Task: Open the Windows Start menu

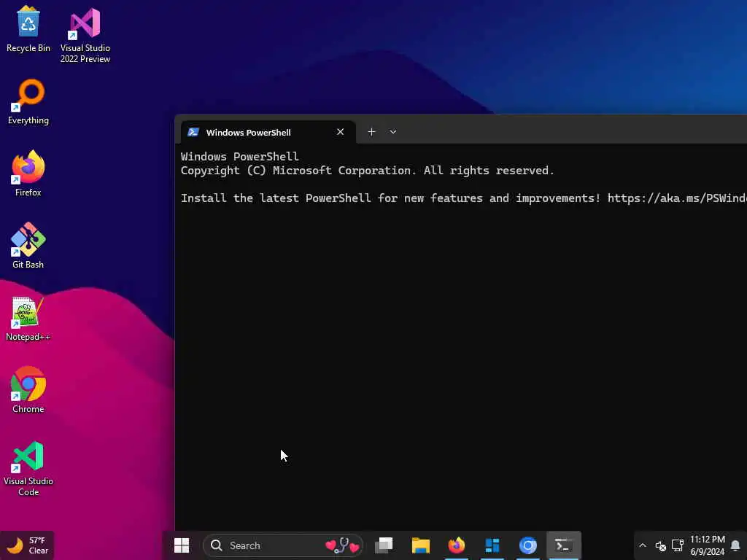Action: (182, 545)
